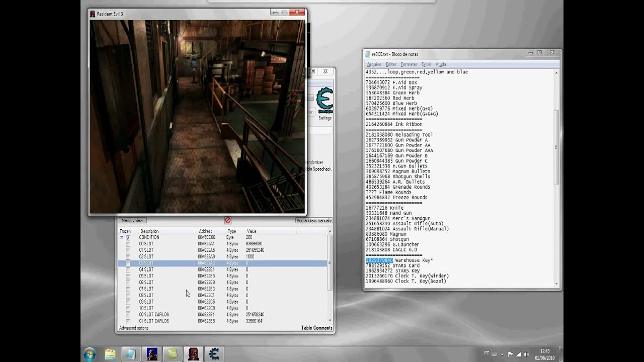Click the Notepad re3CE.txt title bar icon

click(368, 54)
